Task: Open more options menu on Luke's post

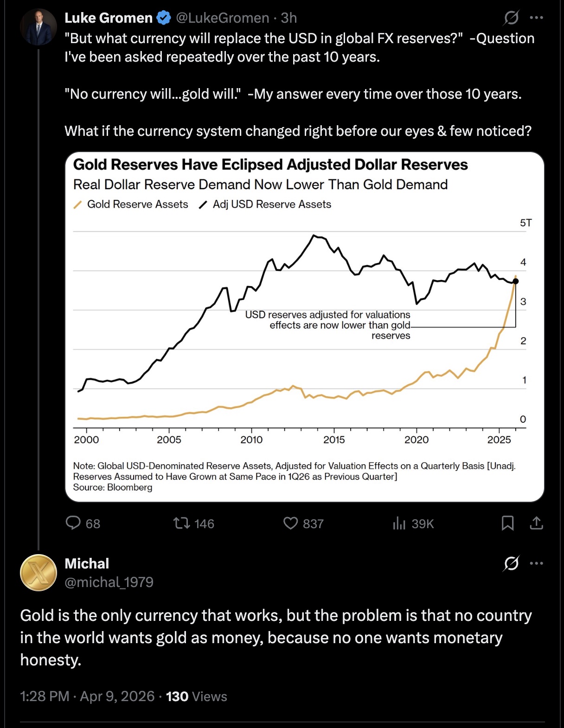Action: 536,18
